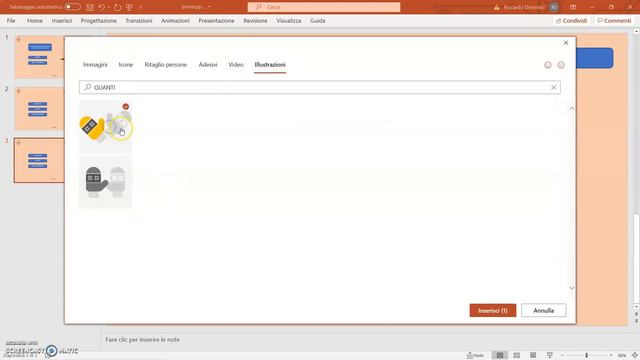Open the Animazioni ribbon tab

click(175, 20)
